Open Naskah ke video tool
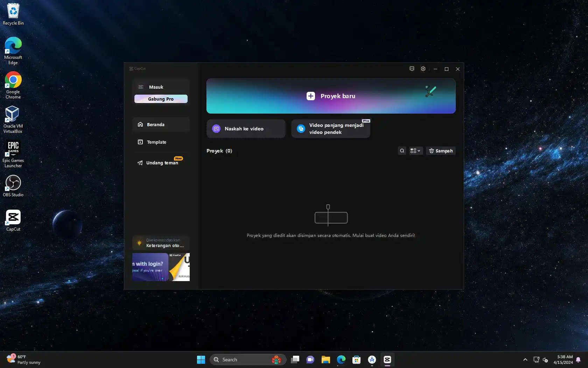Viewport: 588px width, 368px height. click(246, 129)
